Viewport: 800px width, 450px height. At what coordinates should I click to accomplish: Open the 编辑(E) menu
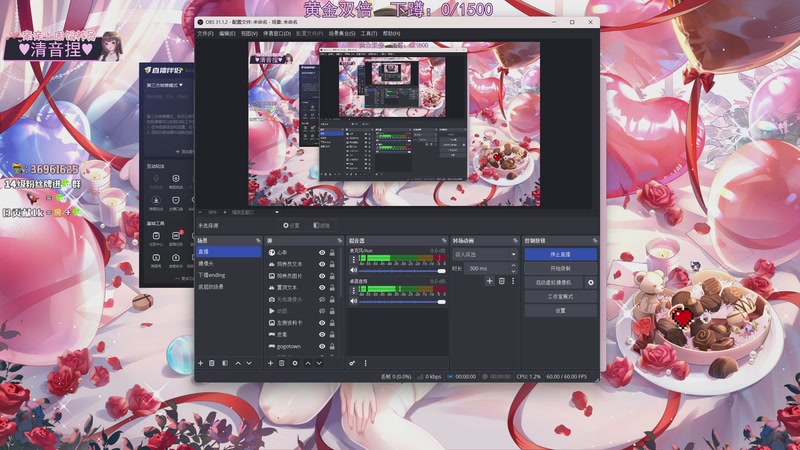227,34
